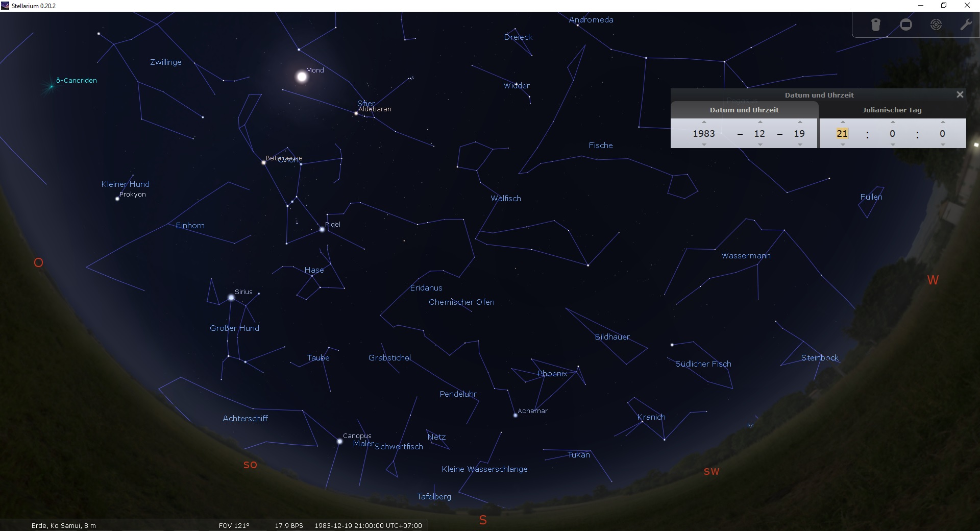980x531 pixels.
Task: Open Oculars configuration wrench icon
Action: pyautogui.click(x=966, y=25)
